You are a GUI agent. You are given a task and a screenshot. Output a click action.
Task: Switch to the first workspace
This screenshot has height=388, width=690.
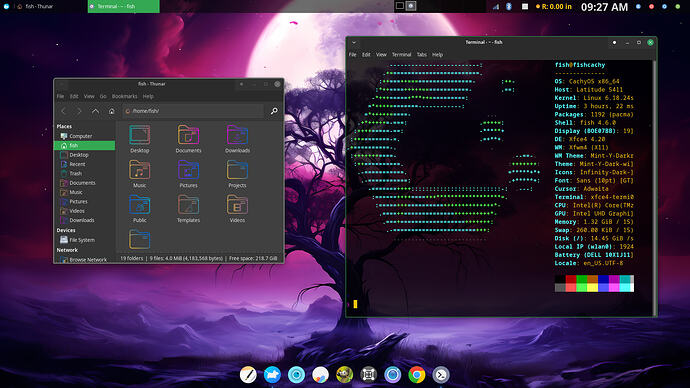(400, 6)
